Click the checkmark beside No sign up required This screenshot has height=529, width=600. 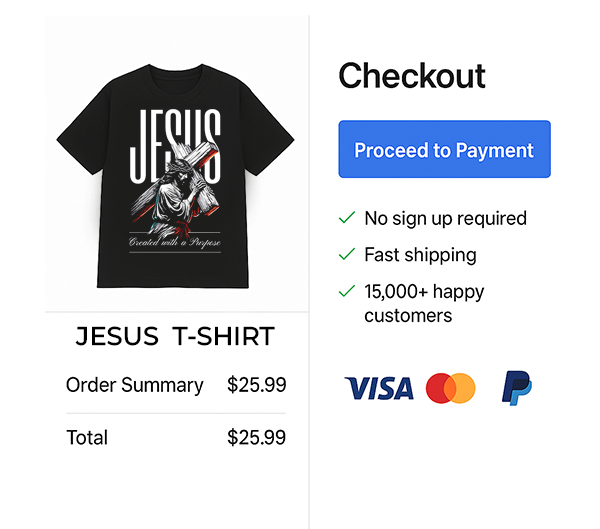click(347, 218)
